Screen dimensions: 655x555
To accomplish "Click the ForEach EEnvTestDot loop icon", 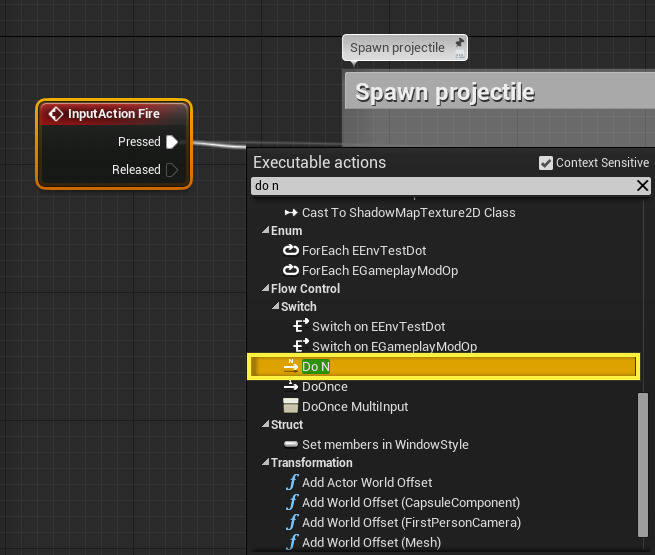I will point(291,251).
